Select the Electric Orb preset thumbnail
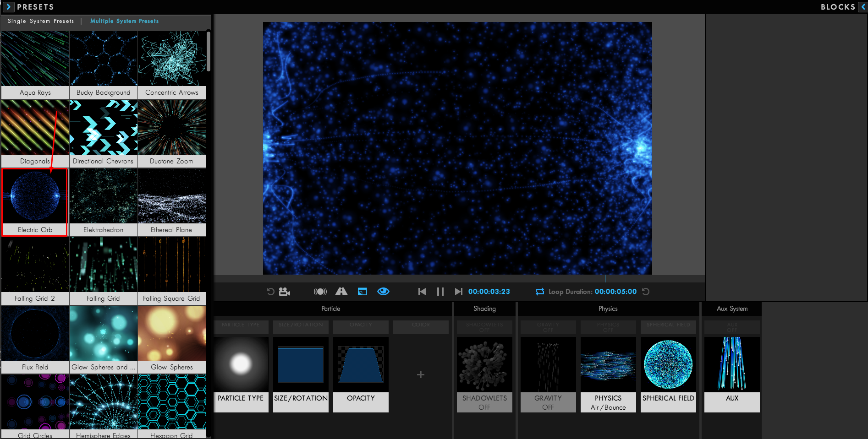This screenshot has height=439, width=868. click(x=35, y=196)
